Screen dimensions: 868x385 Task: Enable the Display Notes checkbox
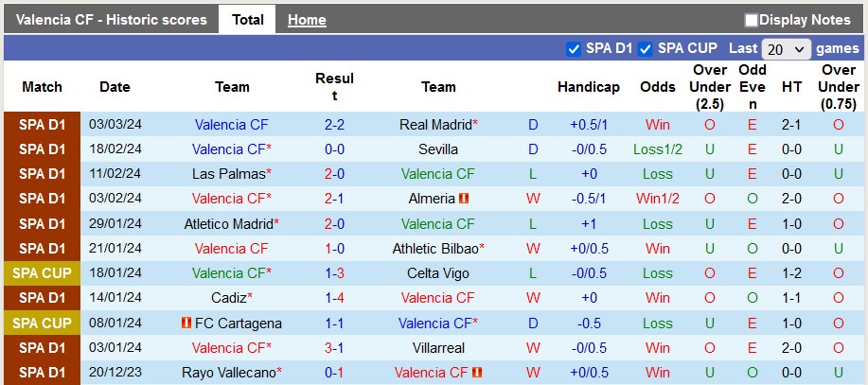(x=752, y=20)
